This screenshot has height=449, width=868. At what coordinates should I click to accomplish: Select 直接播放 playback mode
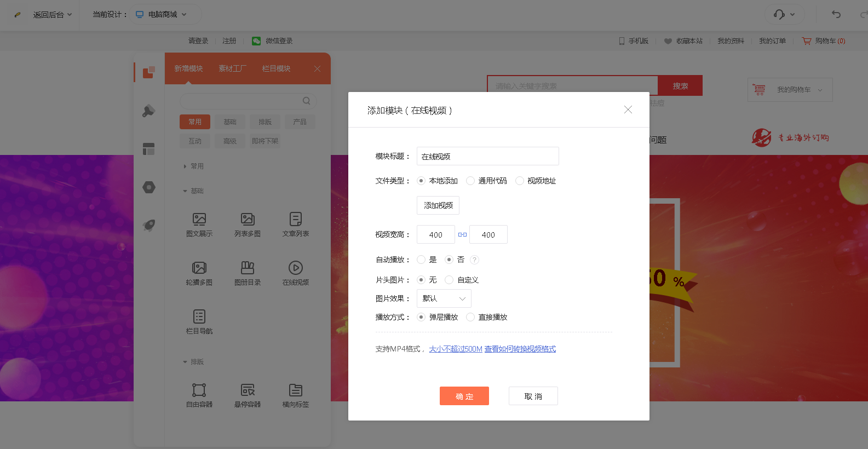[x=470, y=317]
